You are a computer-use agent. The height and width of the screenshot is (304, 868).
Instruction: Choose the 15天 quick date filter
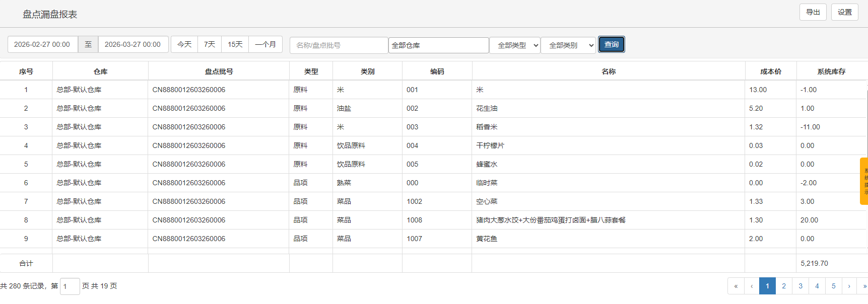[235, 44]
